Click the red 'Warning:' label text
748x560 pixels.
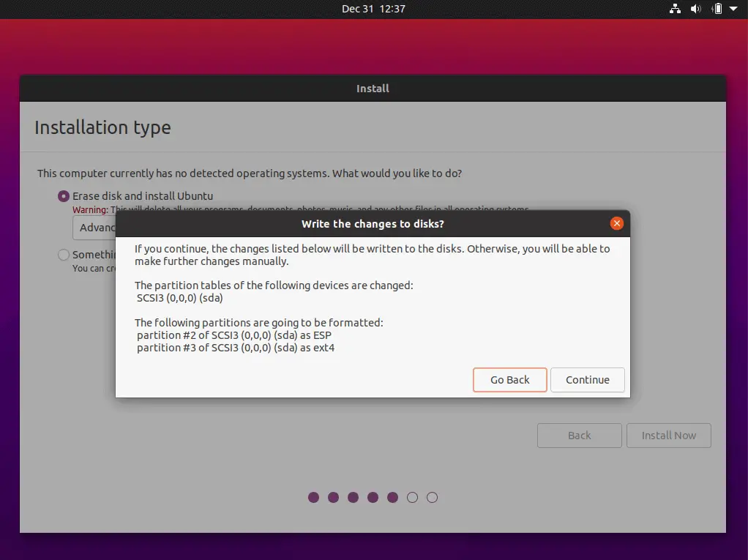pyautogui.click(x=90, y=210)
